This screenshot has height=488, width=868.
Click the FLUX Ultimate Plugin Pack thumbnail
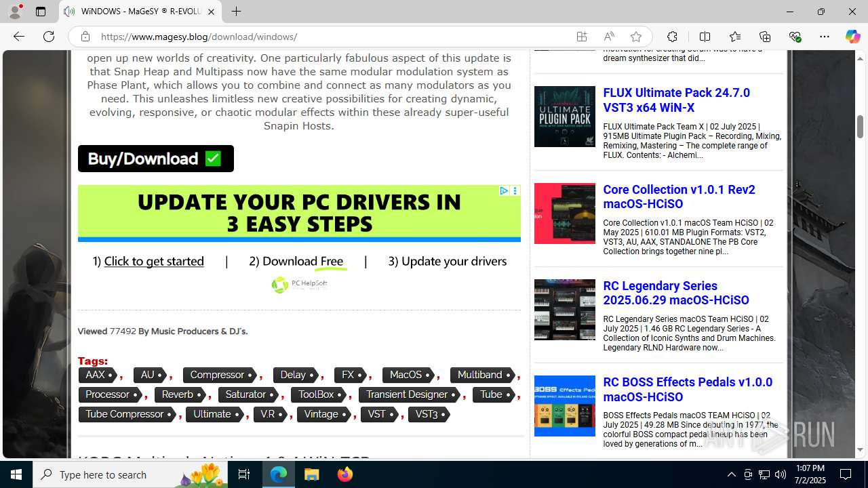pyautogui.click(x=565, y=117)
